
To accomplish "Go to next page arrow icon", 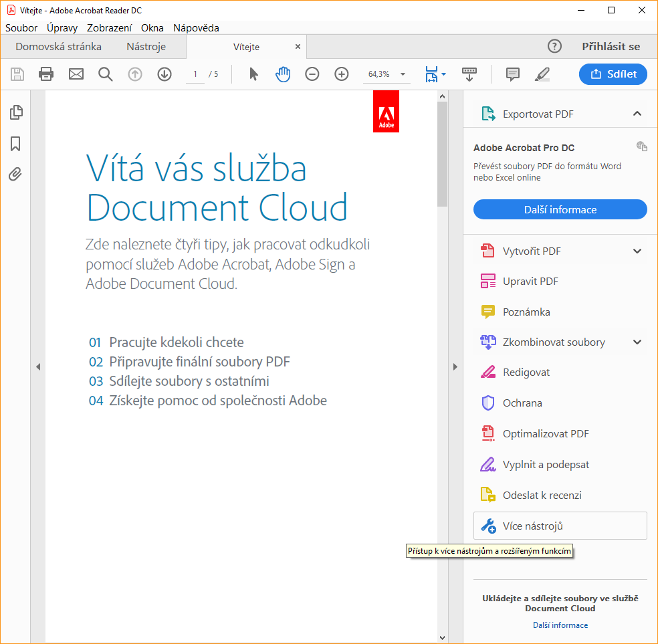I will pos(164,74).
